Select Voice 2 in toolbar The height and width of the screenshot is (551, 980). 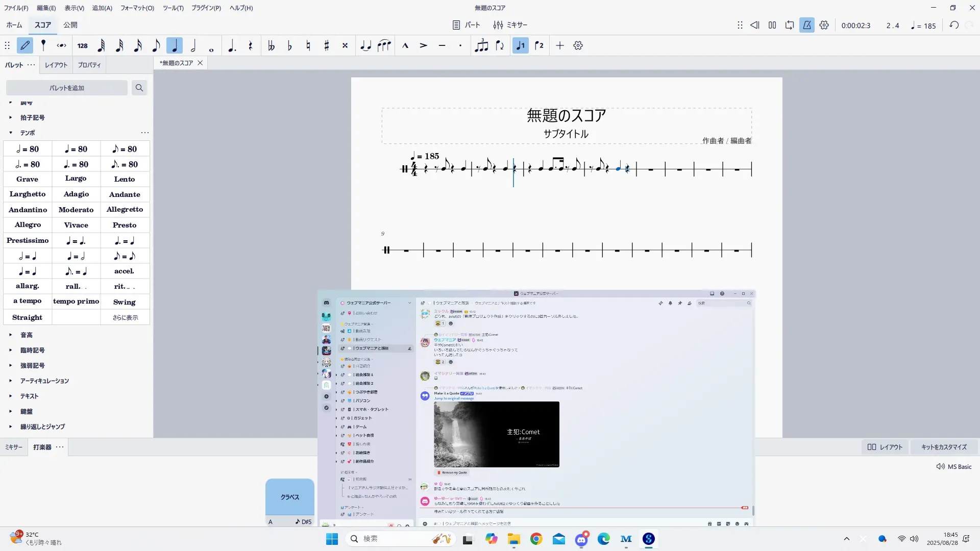point(539,46)
